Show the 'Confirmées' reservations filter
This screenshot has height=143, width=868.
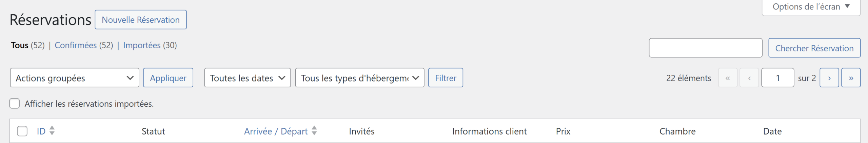76,45
